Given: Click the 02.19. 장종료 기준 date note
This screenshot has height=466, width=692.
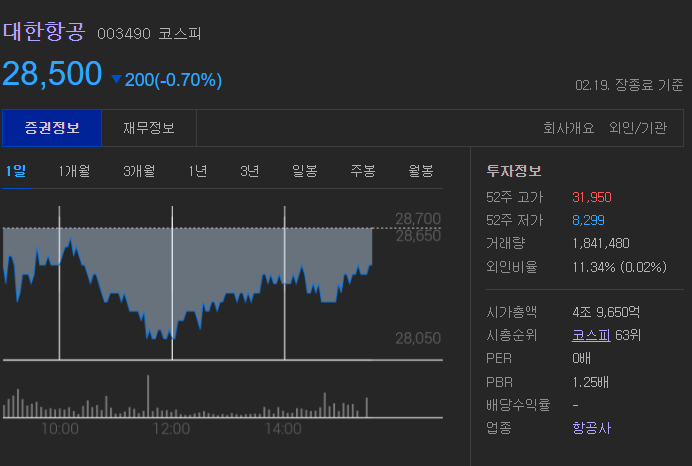Looking at the screenshot, I should [629, 85].
